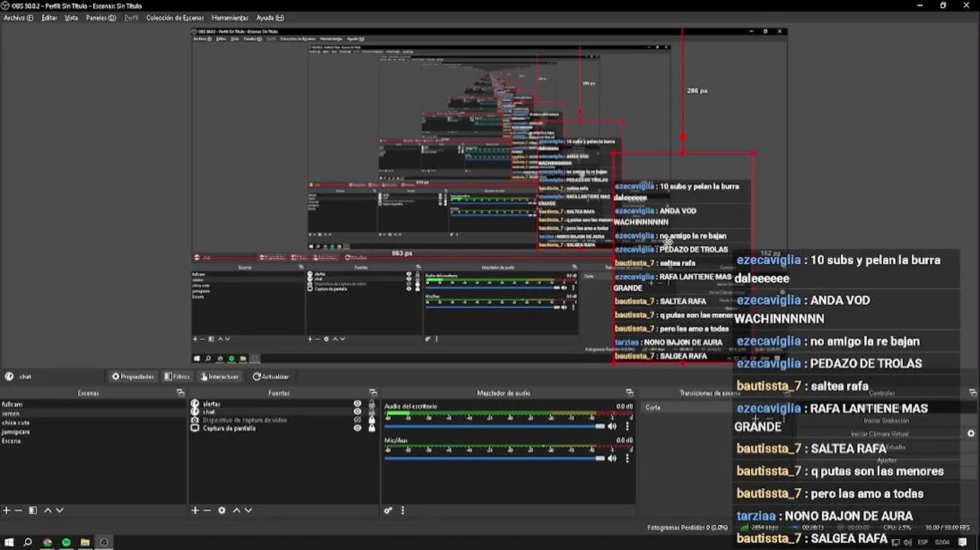
Task: Unlock the Dispositivo de captura de video source
Action: click(x=372, y=420)
